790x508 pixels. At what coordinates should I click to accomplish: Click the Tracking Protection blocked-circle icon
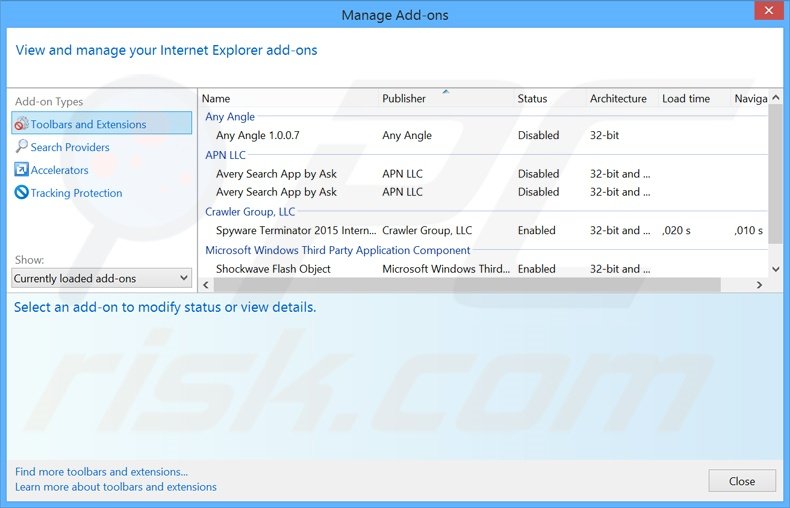(x=21, y=192)
